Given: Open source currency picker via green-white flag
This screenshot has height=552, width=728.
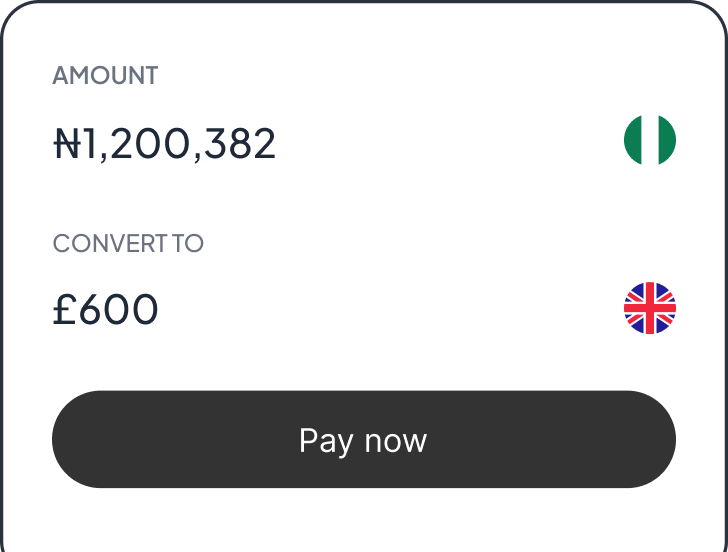Looking at the screenshot, I should tap(650, 140).
